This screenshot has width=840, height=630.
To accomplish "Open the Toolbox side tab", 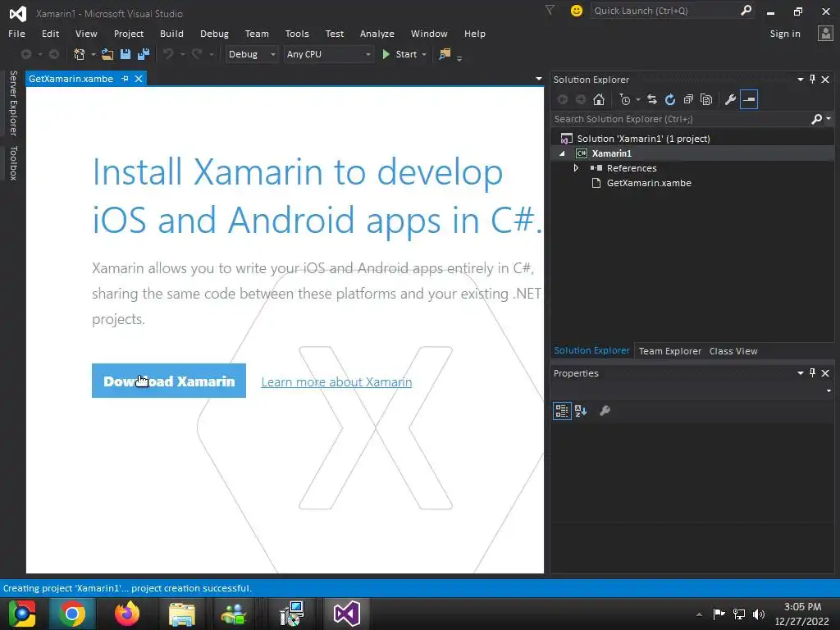I will (13, 163).
